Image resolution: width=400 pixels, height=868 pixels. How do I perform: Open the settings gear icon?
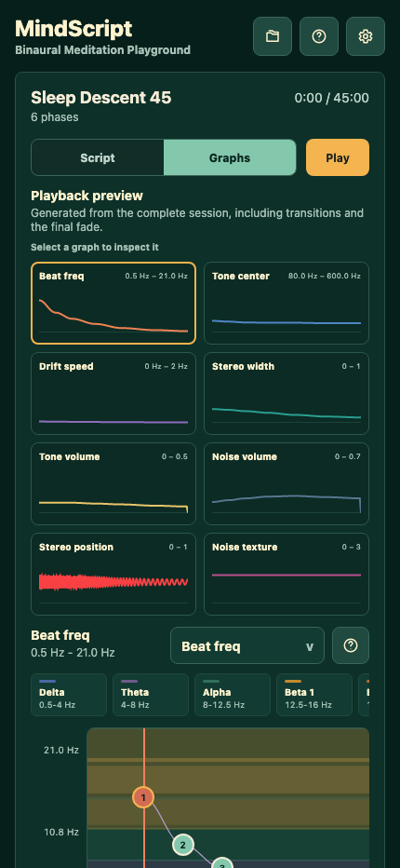click(x=366, y=36)
